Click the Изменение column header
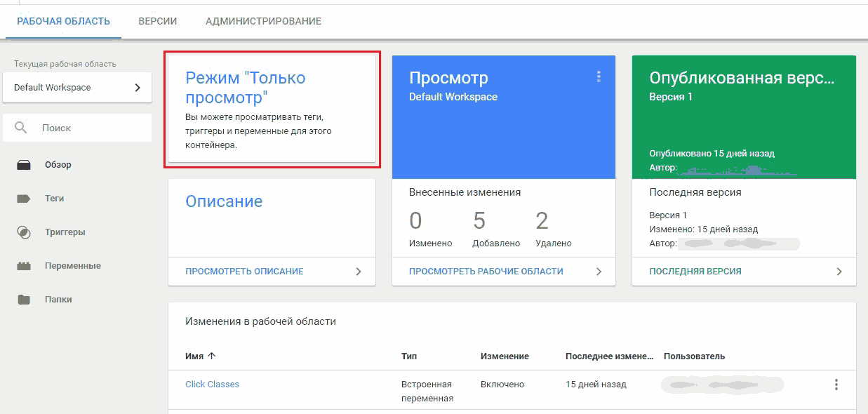Screen dimensions: 868x414 [x=505, y=356]
